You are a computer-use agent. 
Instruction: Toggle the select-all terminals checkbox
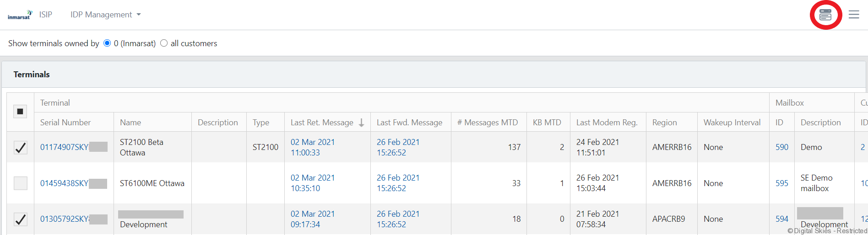pos(20,112)
